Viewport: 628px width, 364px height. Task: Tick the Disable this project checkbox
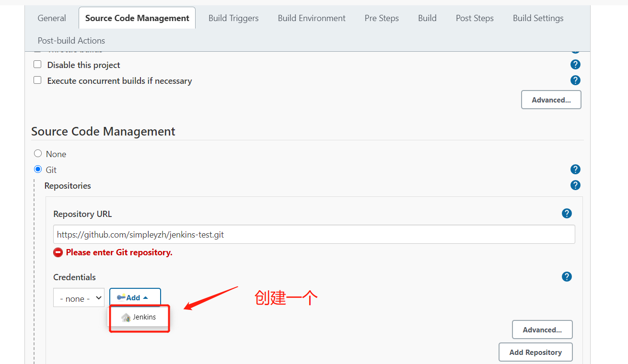37,65
